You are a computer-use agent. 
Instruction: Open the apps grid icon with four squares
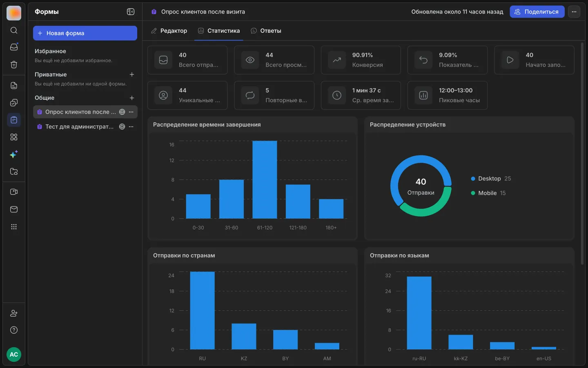14,137
